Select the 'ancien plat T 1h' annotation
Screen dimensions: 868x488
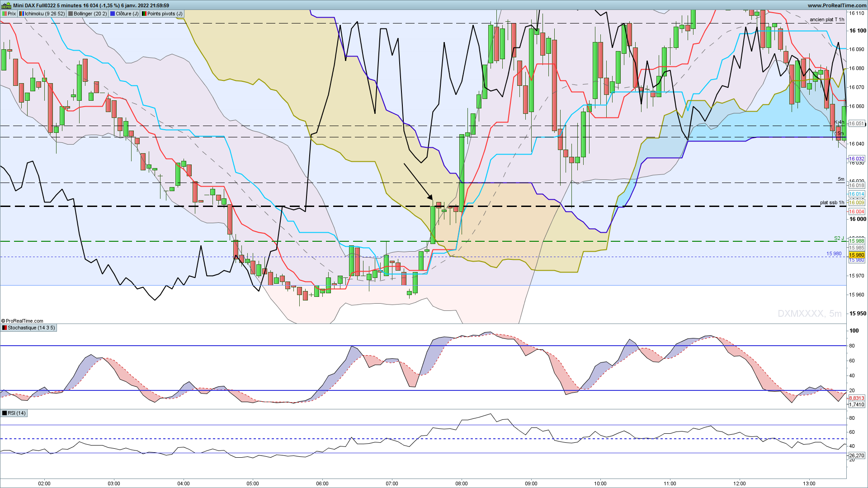pyautogui.click(x=827, y=19)
